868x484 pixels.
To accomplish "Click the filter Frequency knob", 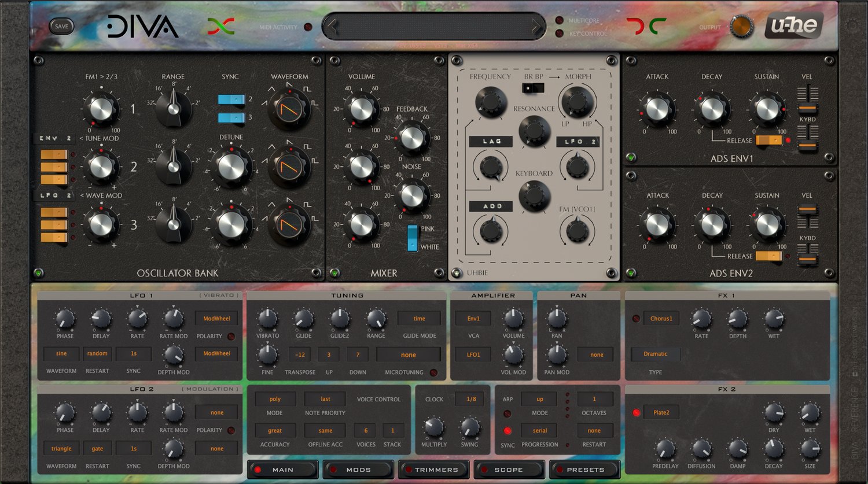I will [x=491, y=103].
